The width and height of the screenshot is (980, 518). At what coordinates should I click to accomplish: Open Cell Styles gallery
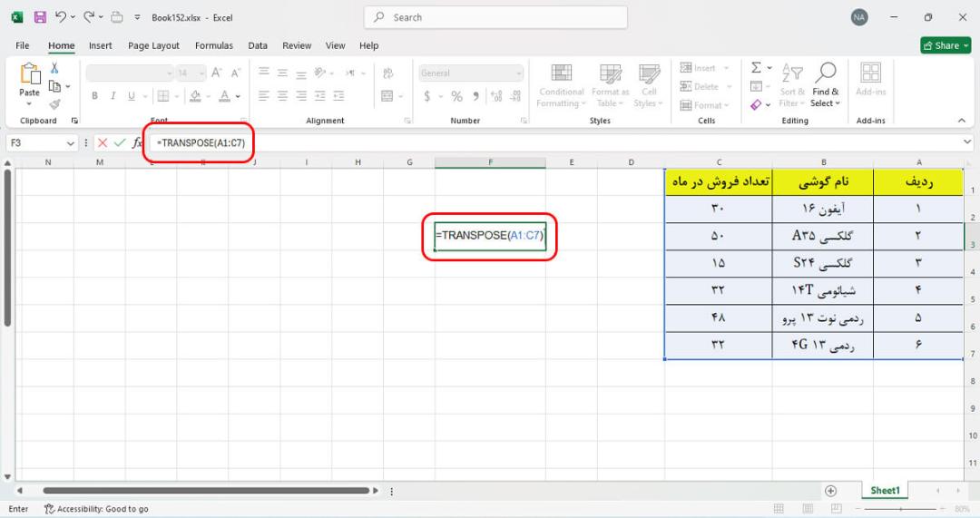(649, 85)
